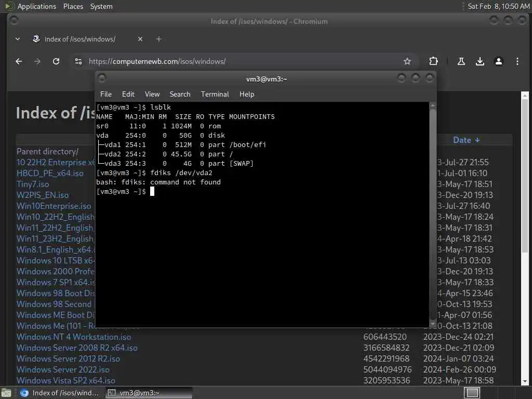The image size is (532, 399).
Task: Click the terminal vertical scrollbar
Action: point(433,215)
